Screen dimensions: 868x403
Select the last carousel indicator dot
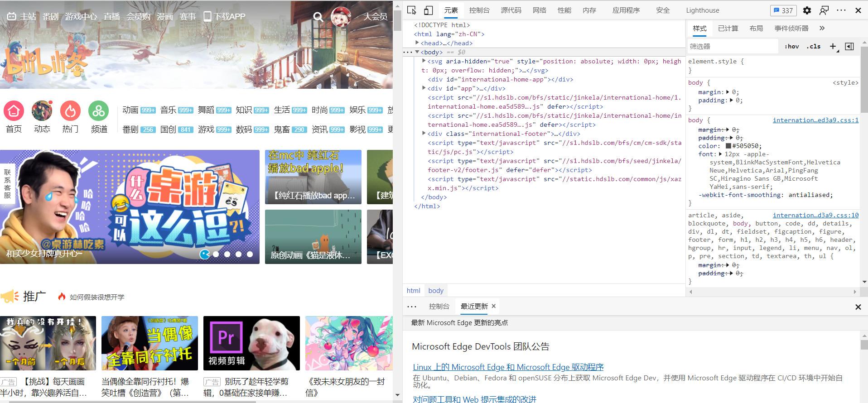(x=250, y=254)
